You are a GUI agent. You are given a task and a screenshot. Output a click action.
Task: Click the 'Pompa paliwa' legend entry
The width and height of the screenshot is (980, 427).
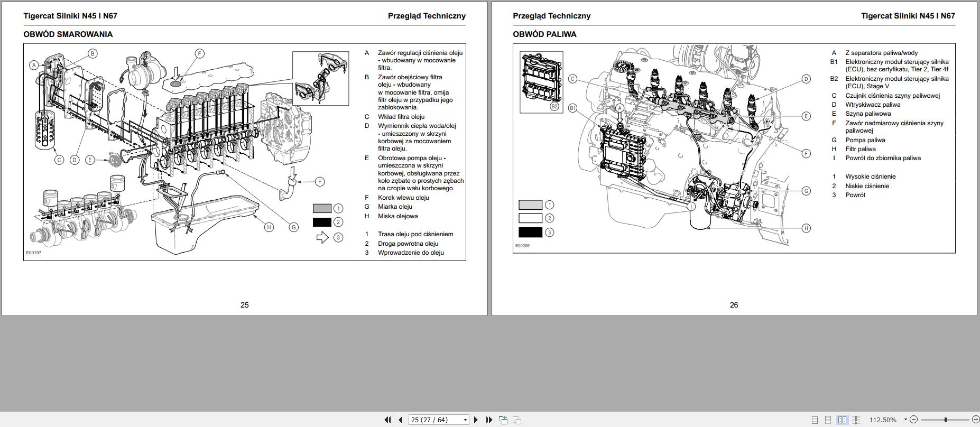pyautogui.click(x=865, y=140)
